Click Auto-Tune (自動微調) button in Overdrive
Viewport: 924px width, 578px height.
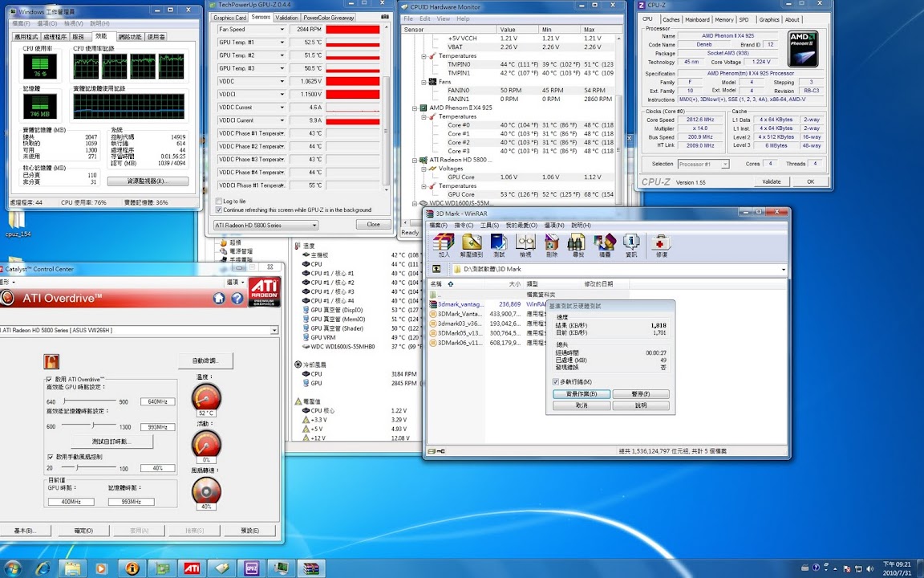point(205,360)
